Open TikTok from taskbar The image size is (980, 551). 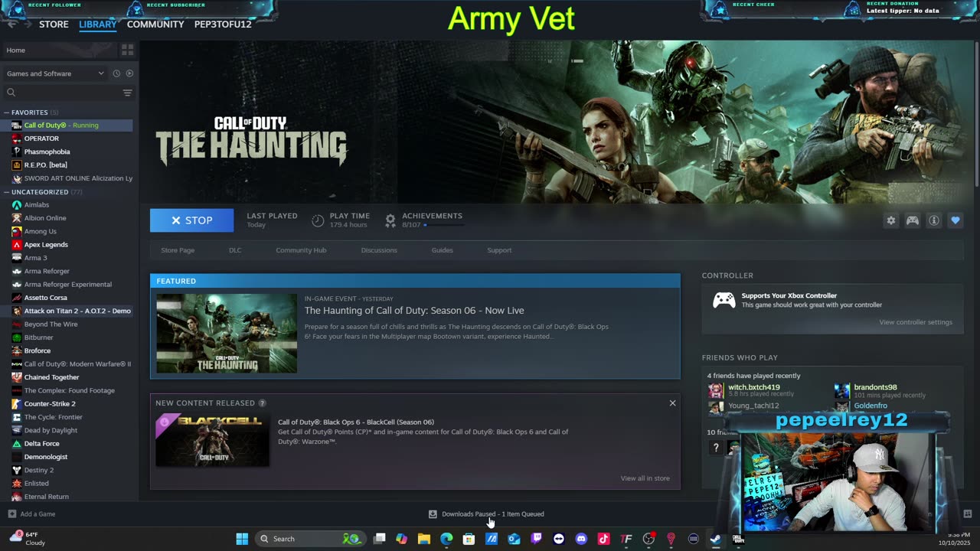[603, 539]
